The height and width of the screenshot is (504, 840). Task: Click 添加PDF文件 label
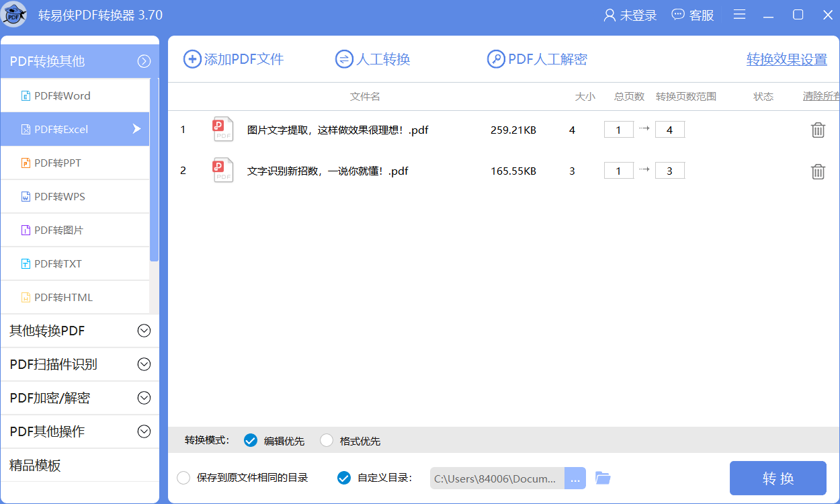pyautogui.click(x=244, y=60)
